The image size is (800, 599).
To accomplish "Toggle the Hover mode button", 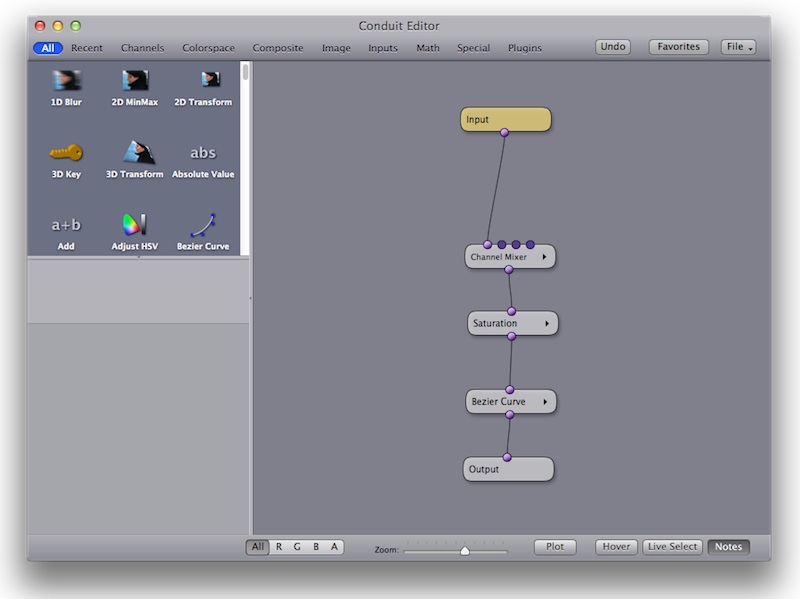I will pos(616,547).
